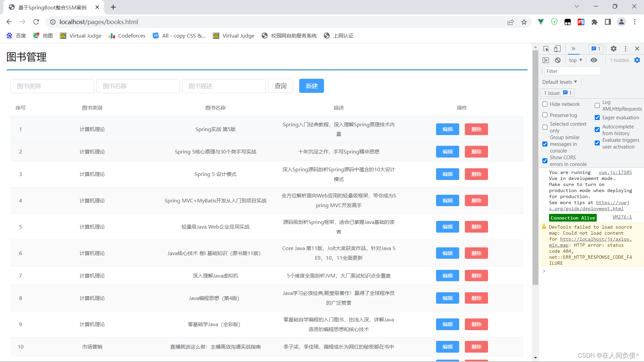Focus the 图书名称 input field
Image resolution: width=644 pixels, height=362 pixels.
(138, 86)
